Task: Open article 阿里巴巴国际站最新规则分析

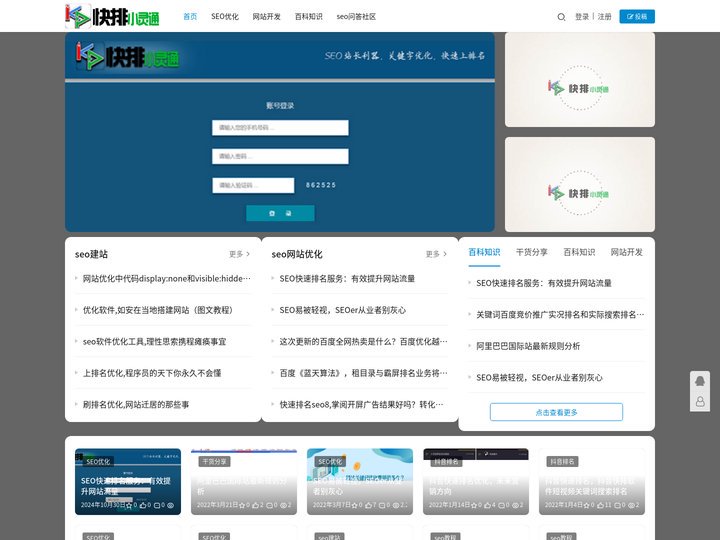Action: point(528,346)
